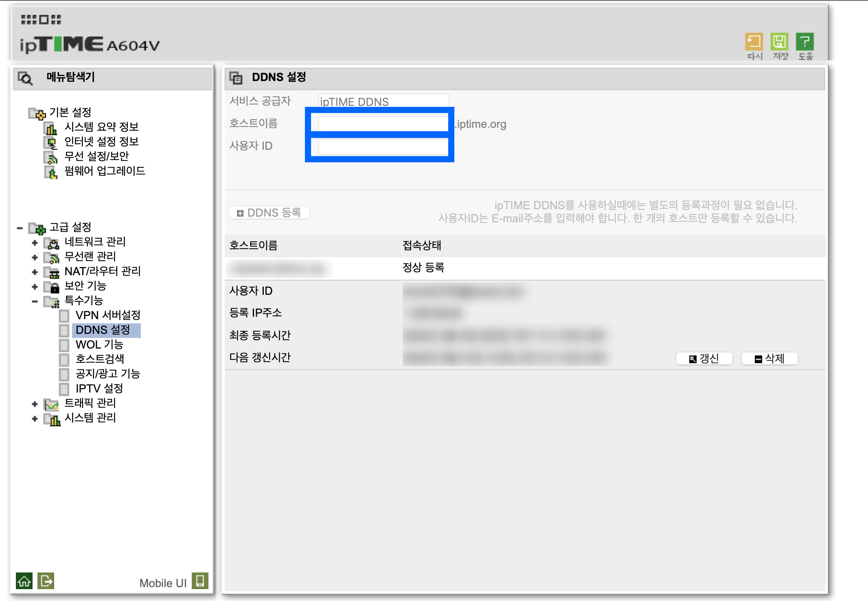Image resolution: width=868 pixels, height=614 pixels.
Task: Click the DDNS 등록 button
Action: [269, 213]
